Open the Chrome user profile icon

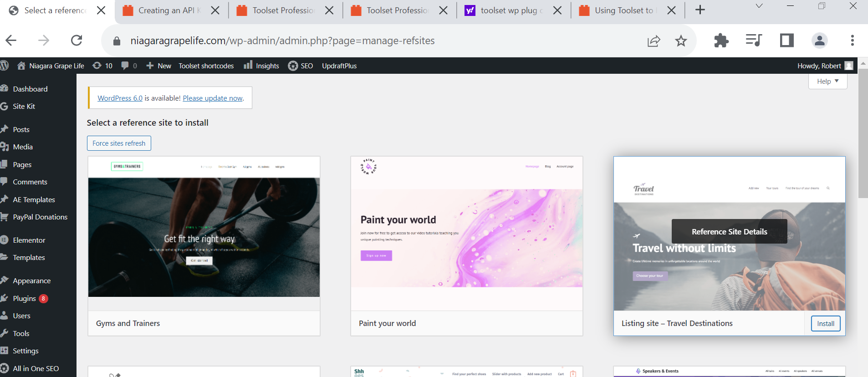click(819, 41)
